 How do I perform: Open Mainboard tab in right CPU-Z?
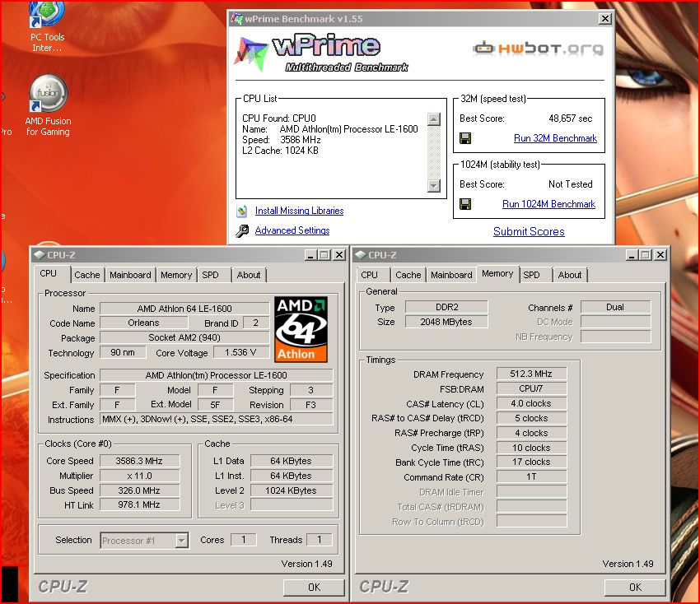pos(451,275)
